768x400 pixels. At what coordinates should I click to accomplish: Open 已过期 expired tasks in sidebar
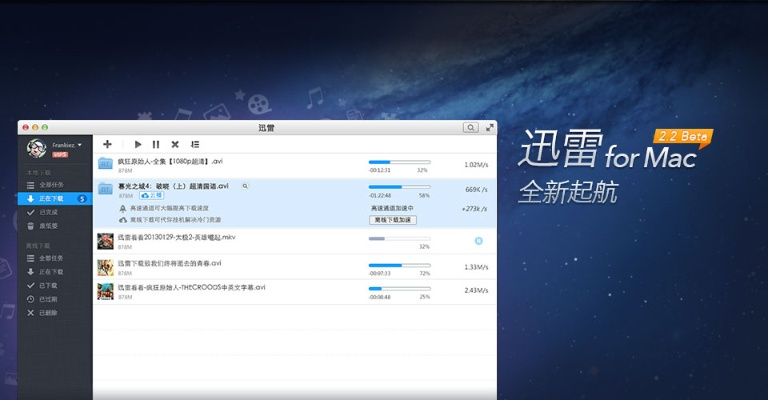point(48,299)
